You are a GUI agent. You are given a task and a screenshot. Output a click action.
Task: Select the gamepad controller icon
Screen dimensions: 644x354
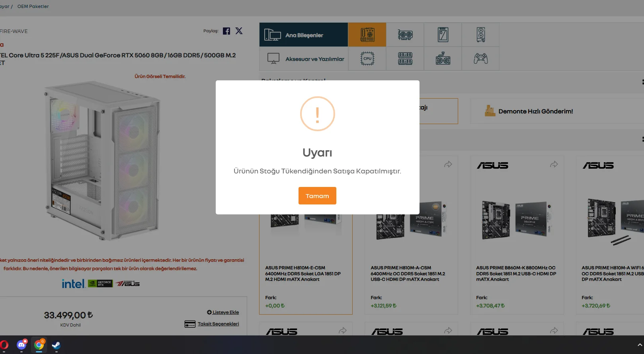point(480,59)
